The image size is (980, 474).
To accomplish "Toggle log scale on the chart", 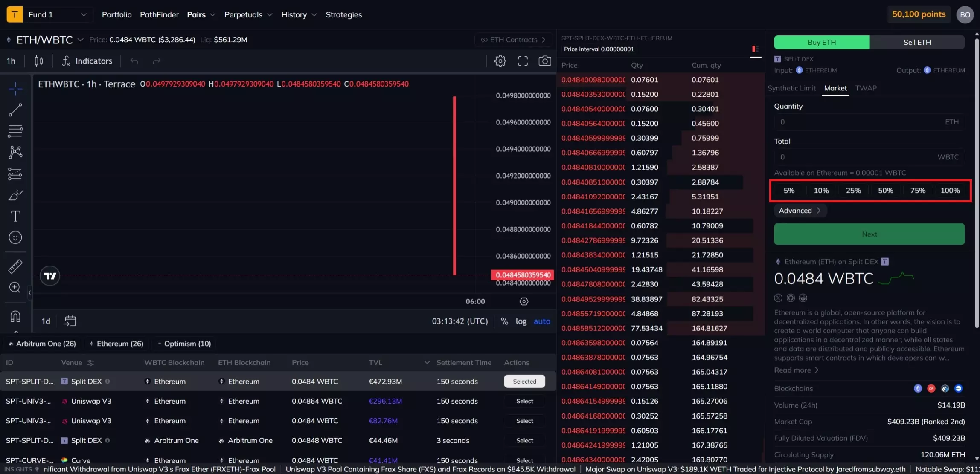I will [x=521, y=321].
